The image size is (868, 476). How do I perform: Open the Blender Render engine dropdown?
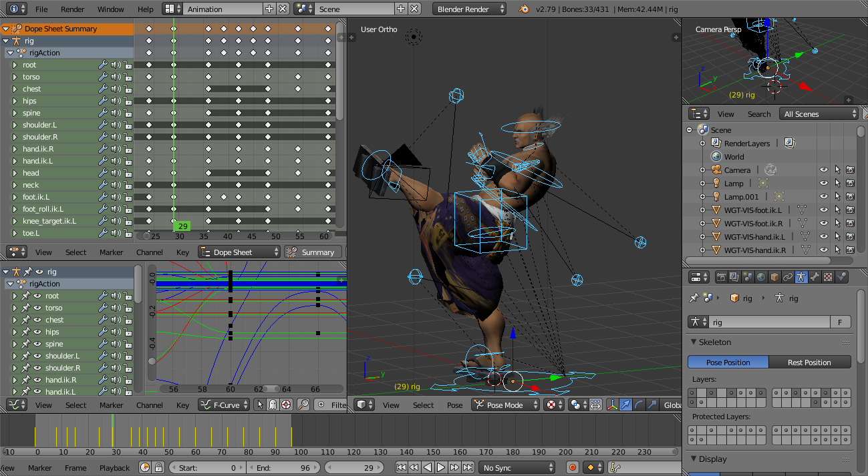(x=470, y=9)
